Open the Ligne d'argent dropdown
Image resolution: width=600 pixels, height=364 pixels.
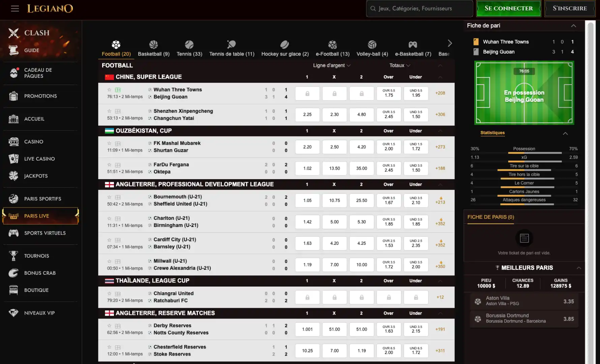point(331,65)
